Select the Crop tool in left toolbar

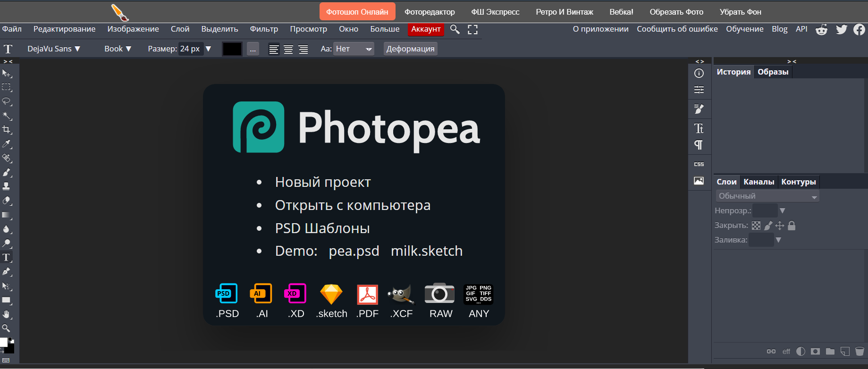(x=7, y=130)
